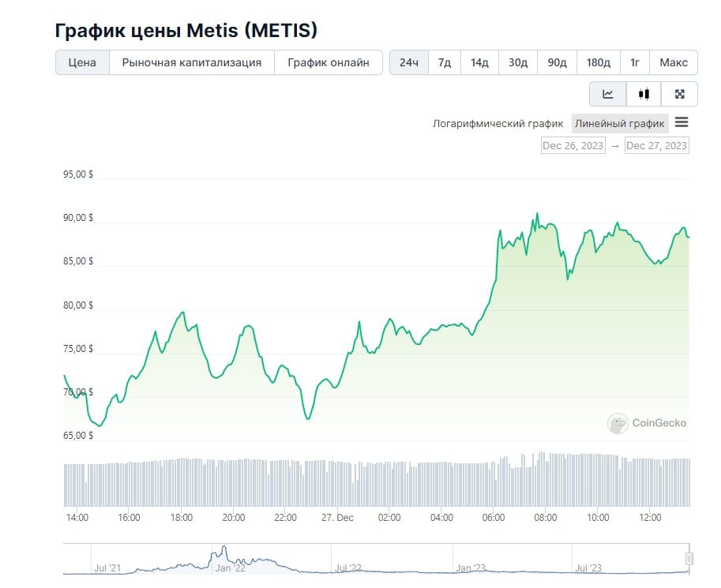Choose the 30д time range

[x=518, y=62]
